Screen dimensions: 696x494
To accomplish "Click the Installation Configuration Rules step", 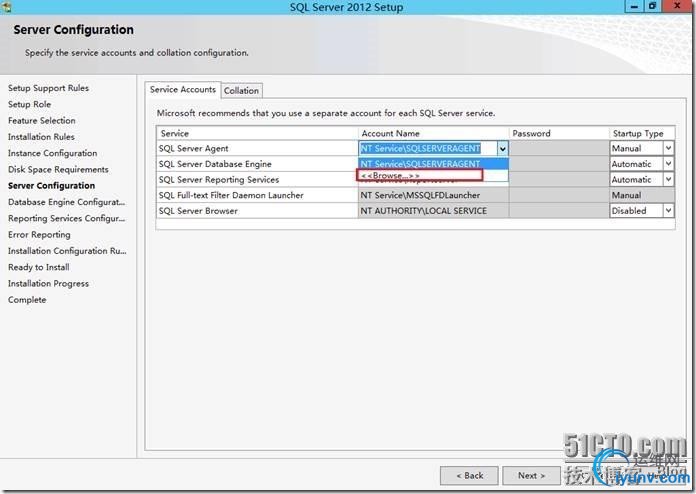I will click(x=67, y=251).
